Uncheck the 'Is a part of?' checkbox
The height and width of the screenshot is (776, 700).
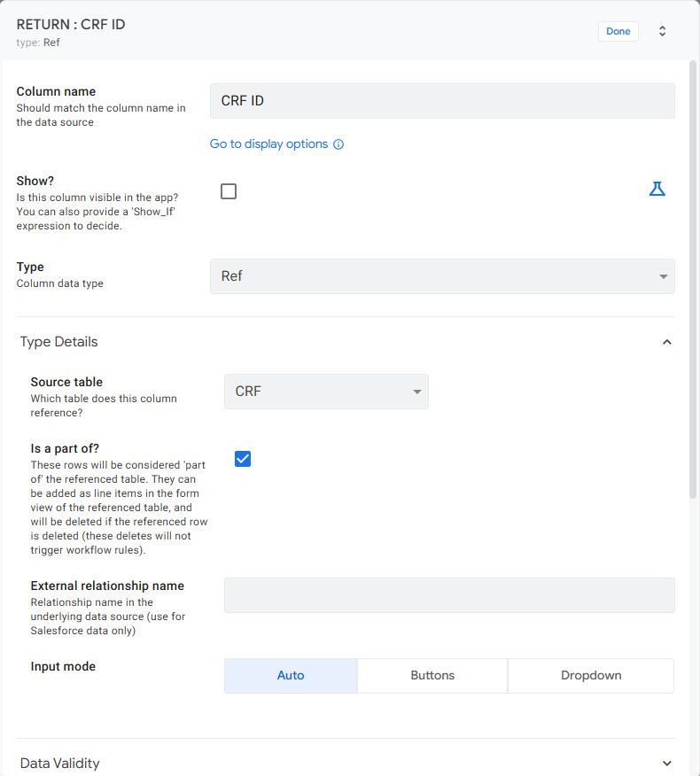pyautogui.click(x=243, y=459)
